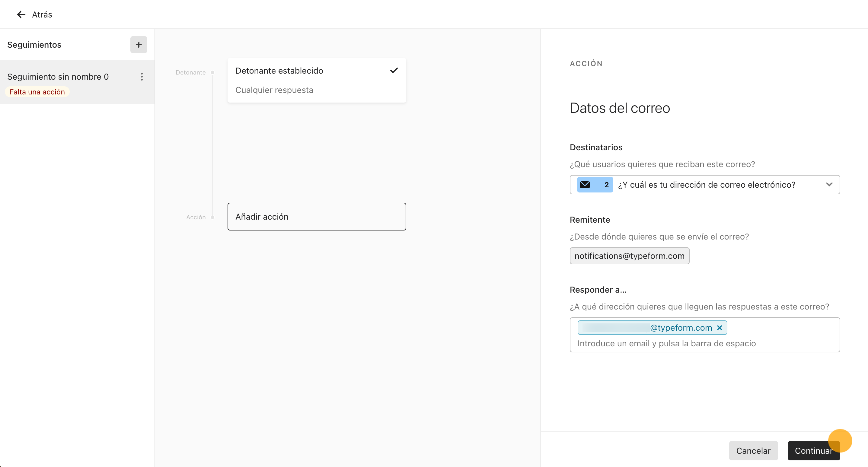868x467 pixels.
Task: Open the Detonante establecido card
Action: (x=316, y=80)
